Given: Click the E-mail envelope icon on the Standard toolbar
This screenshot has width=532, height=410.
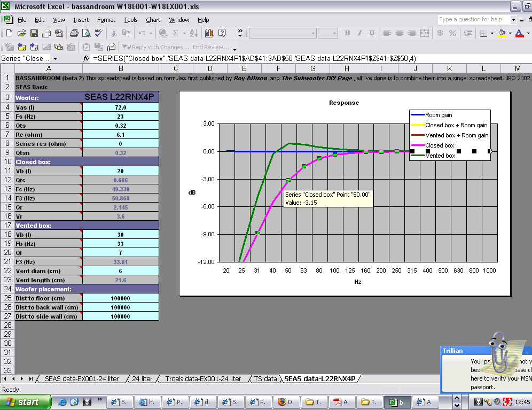Looking at the screenshot, I should pyautogui.click(x=46, y=33).
